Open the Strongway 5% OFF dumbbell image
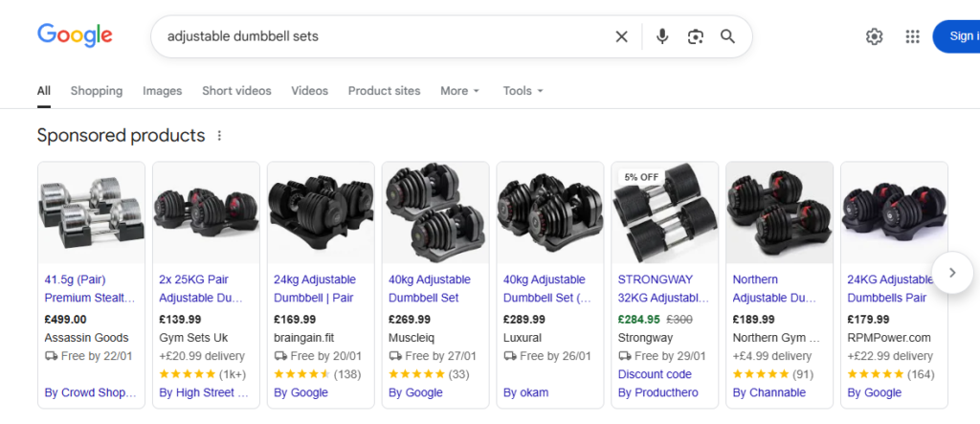 click(x=665, y=212)
